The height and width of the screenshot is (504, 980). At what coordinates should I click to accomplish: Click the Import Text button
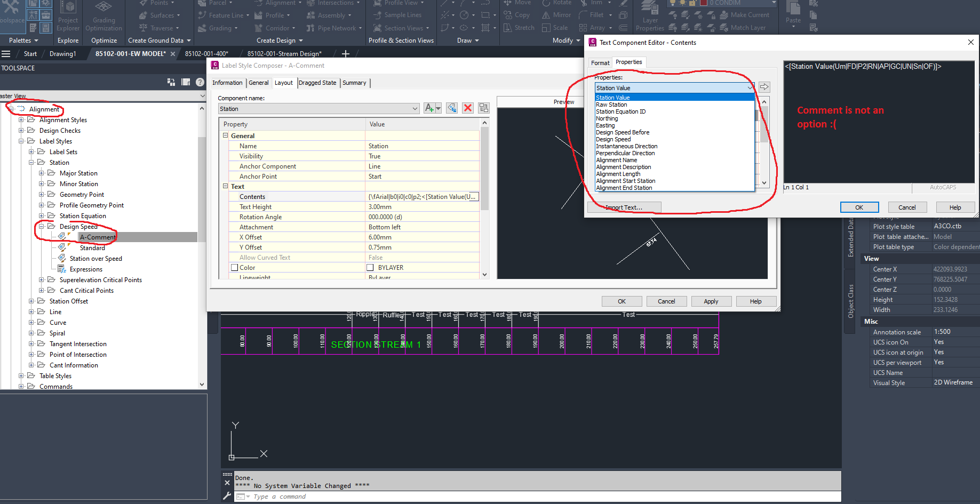click(624, 207)
